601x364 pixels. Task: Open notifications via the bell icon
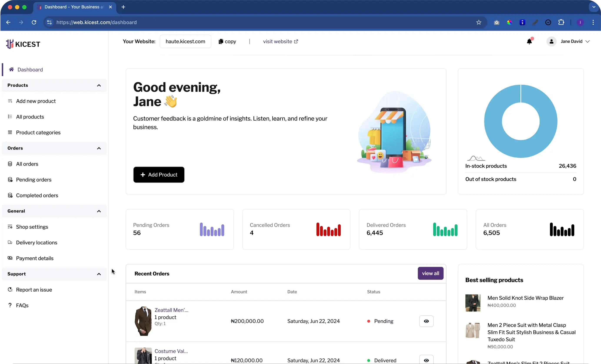[x=529, y=41]
